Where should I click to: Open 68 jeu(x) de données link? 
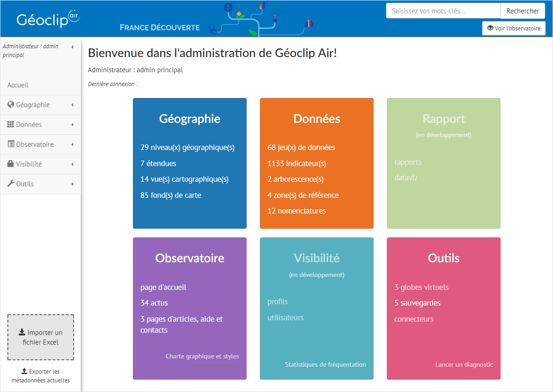tap(301, 148)
